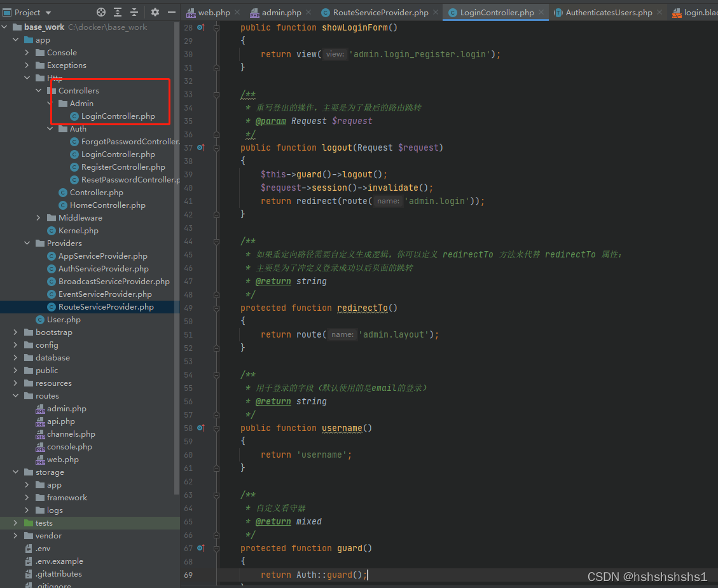The height and width of the screenshot is (588, 718).
Task: Expand the Console folder
Action: coord(27,53)
